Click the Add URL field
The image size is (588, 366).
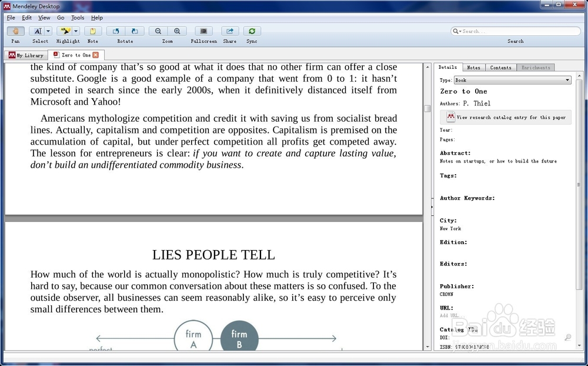[x=452, y=315]
